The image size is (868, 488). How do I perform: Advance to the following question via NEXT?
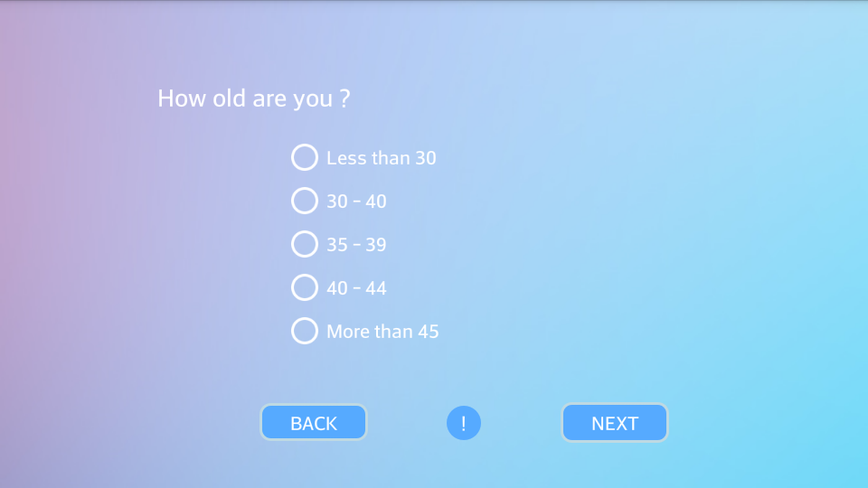(x=615, y=423)
